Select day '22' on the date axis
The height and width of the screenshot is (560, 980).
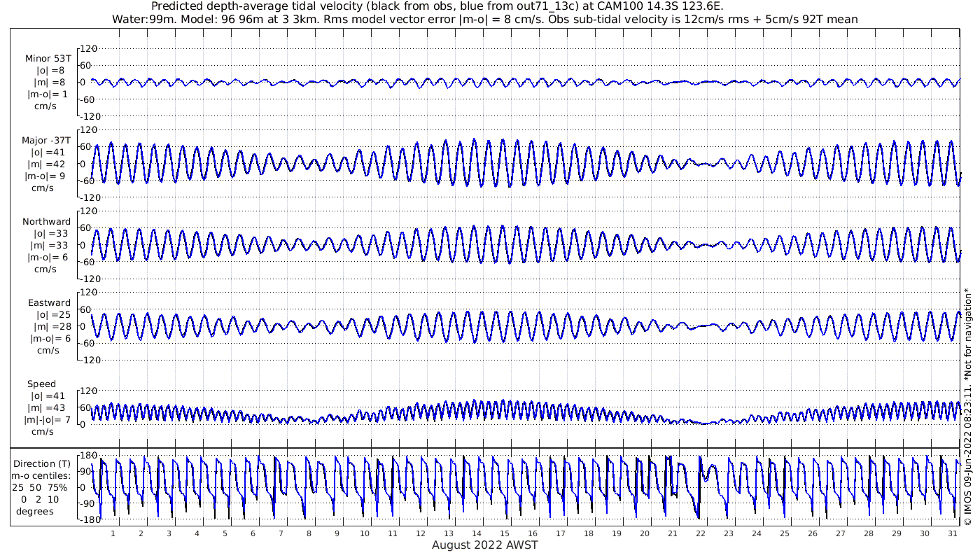coord(700,533)
